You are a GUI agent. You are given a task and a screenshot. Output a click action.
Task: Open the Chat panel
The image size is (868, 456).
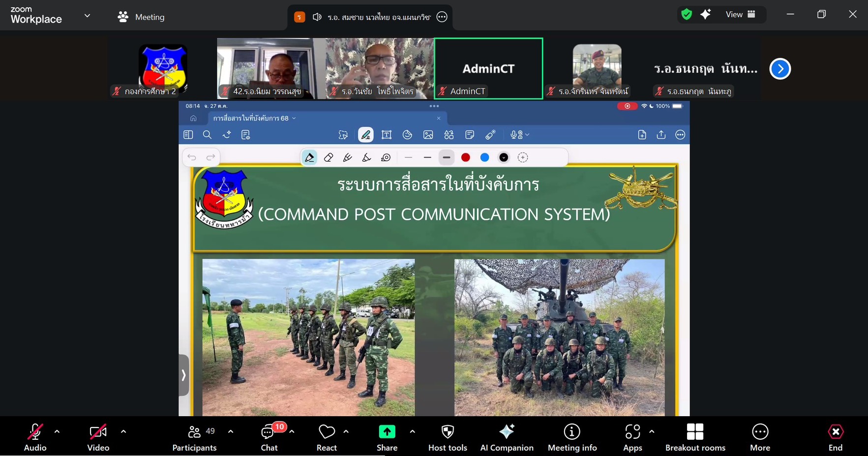click(x=269, y=433)
